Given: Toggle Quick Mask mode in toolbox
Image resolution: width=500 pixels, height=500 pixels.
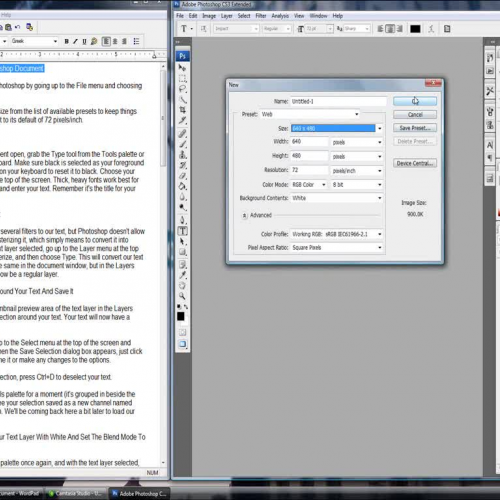Looking at the screenshot, I should click(x=182, y=332).
